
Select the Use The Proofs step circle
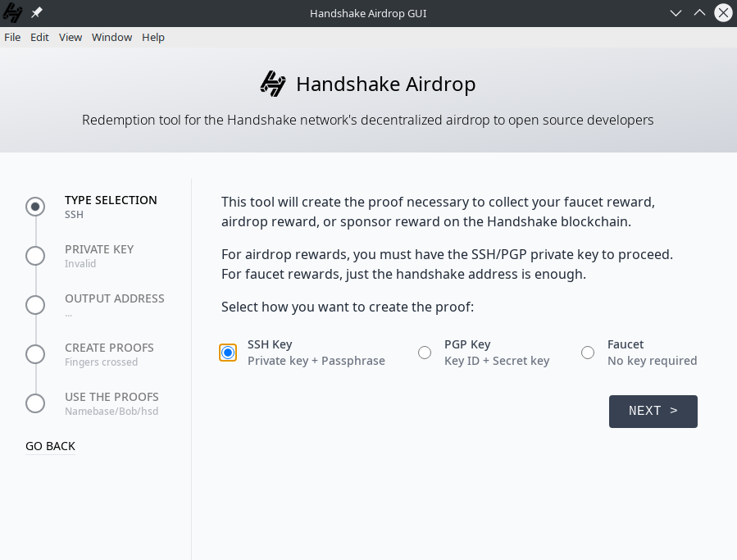pyautogui.click(x=35, y=403)
